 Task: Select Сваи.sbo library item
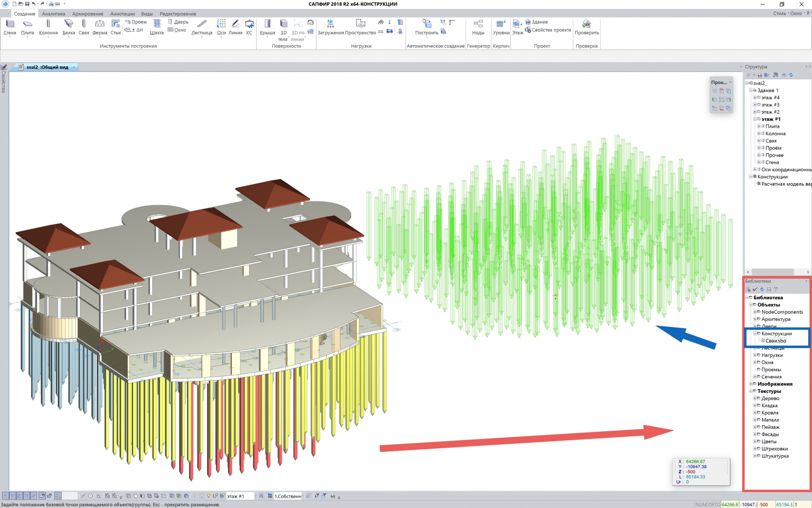[775, 341]
